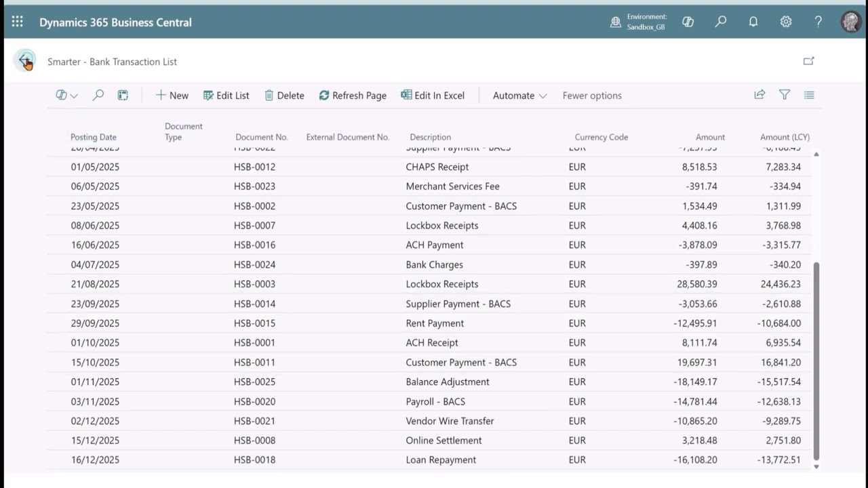
Task: Open the help question mark
Action: [818, 22]
